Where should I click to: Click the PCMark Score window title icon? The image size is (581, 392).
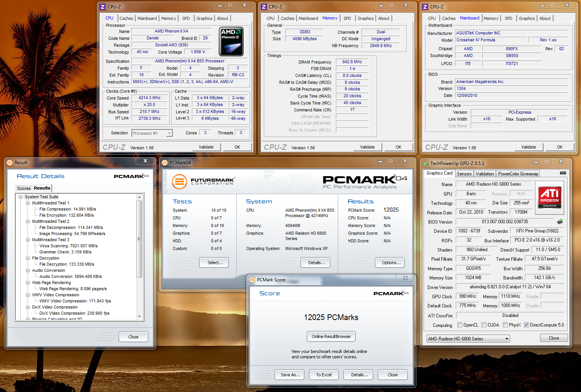click(x=252, y=280)
